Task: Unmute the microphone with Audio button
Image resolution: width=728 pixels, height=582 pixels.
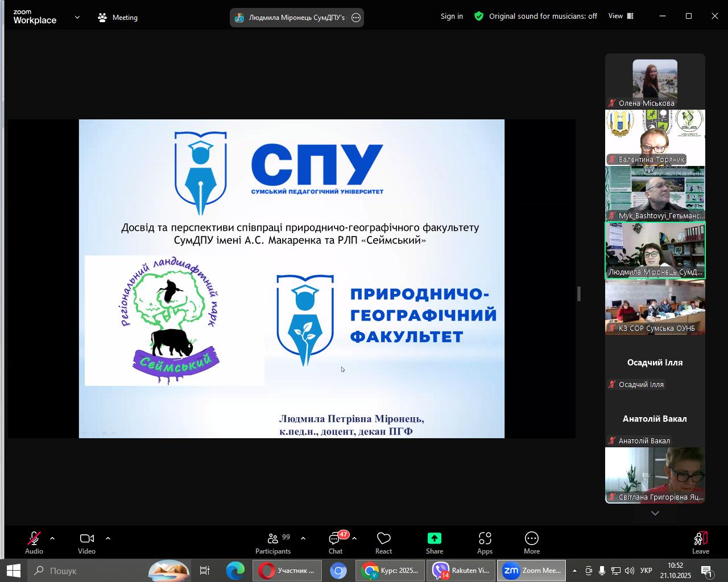Action: [34, 543]
